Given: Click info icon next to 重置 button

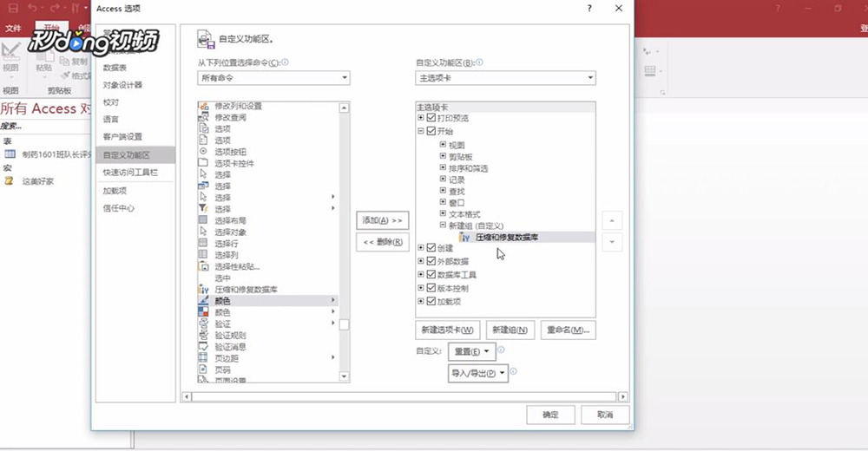Looking at the screenshot, I should (501, 350).
